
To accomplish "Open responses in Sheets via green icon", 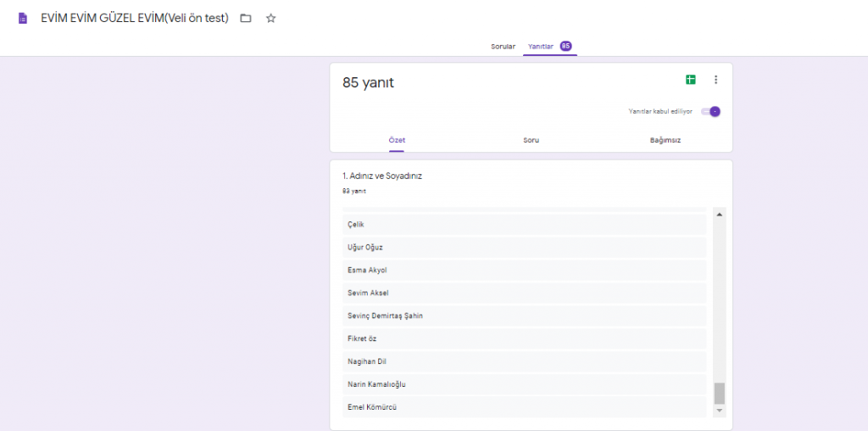I will pyautogui.click(x=691, y=80).
